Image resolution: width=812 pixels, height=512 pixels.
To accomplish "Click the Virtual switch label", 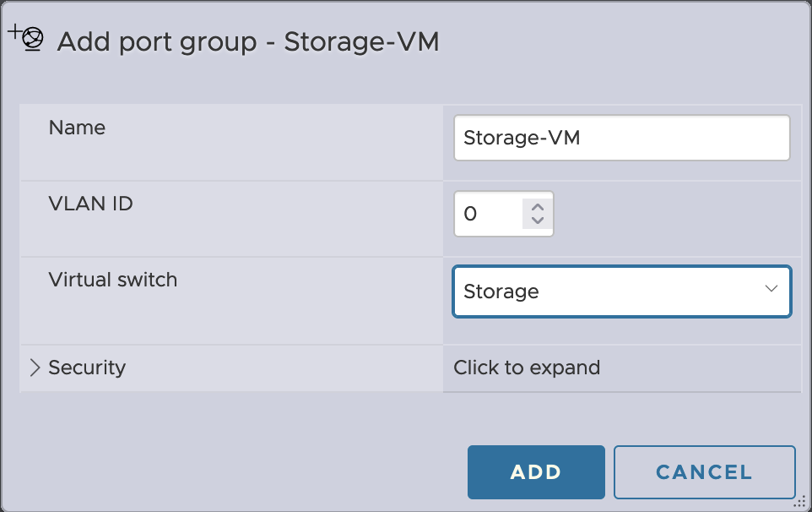I will (113, 280).
